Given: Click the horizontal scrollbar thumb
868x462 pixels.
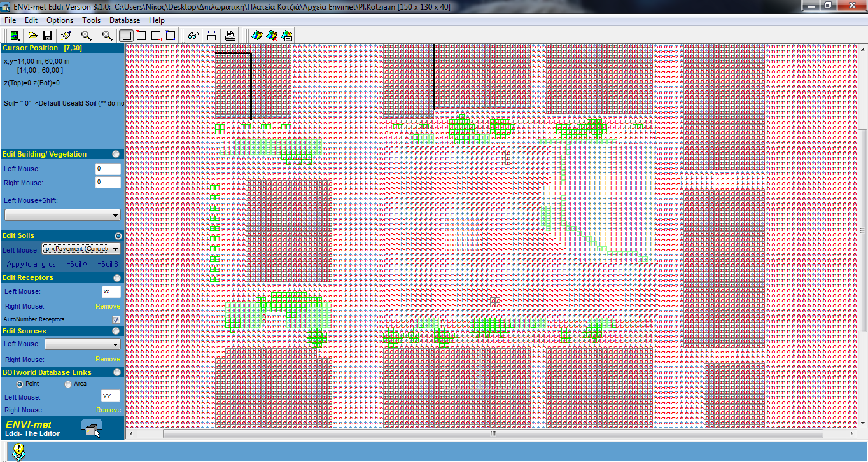Looking at the screenshot, I should (493, 434).
